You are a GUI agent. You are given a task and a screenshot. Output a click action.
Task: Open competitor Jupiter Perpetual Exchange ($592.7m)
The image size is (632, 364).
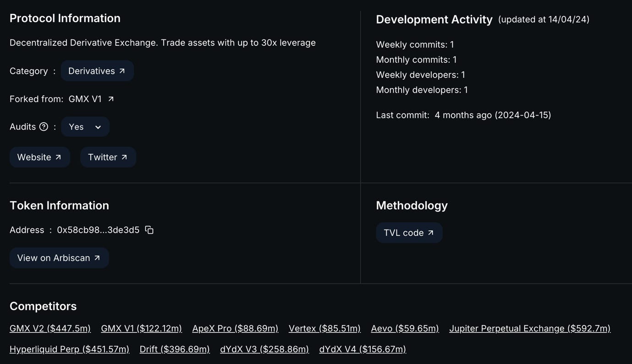coord(530,328)
